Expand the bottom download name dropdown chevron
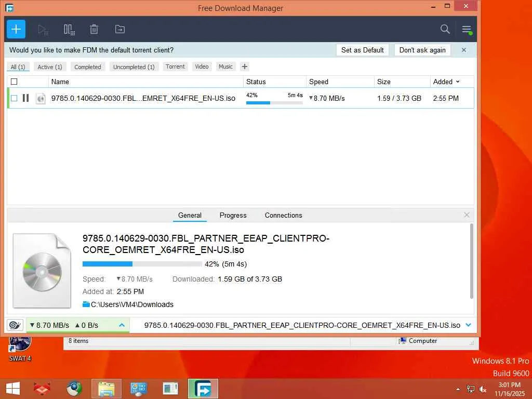The width and height of the screenshot is (532, 399). [469, 325]
